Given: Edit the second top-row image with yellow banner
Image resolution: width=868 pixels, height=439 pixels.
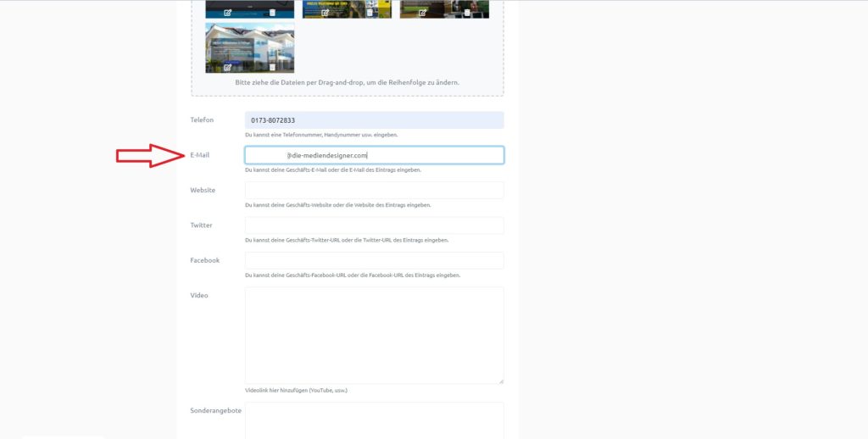Looking at the screenshot, I should 325,14.
